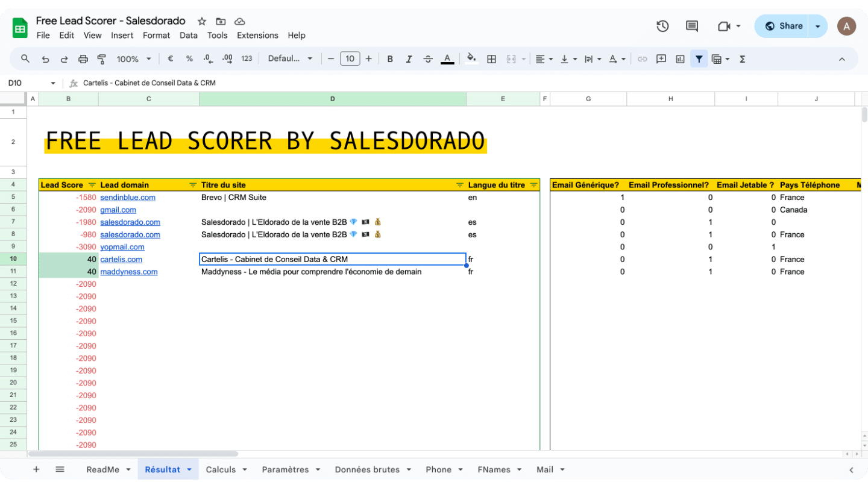Open font family Default dropdown
Viewport: 868px width, 488px height.
291,59
